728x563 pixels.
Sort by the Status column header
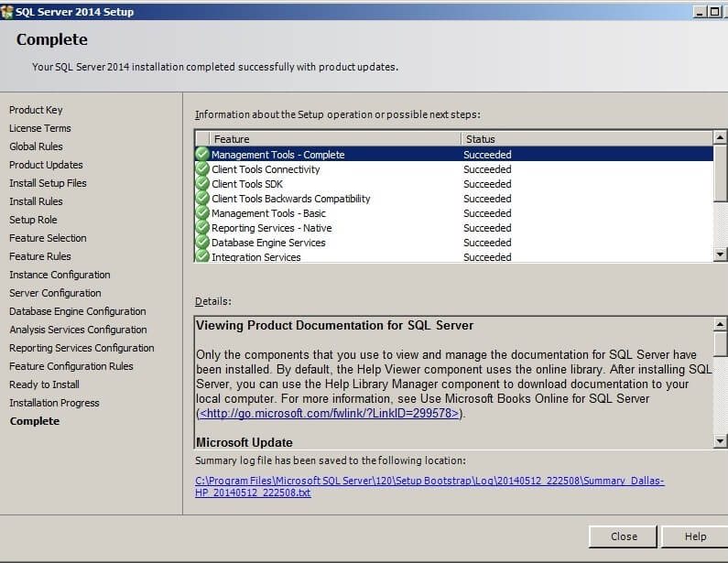point(586,139)
